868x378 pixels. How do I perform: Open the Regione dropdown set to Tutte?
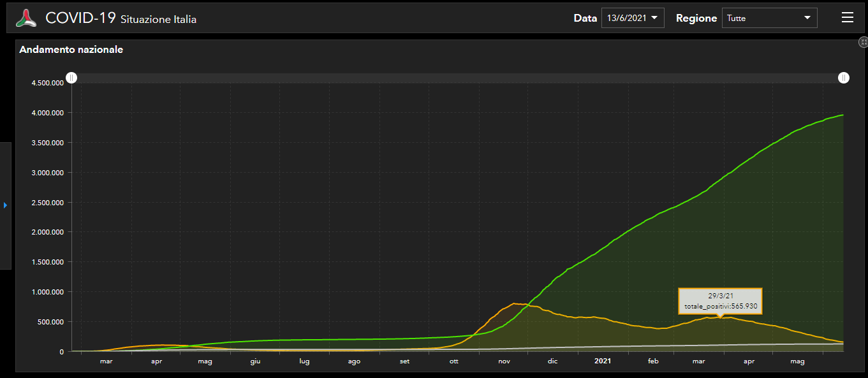[x=769, y=18]
